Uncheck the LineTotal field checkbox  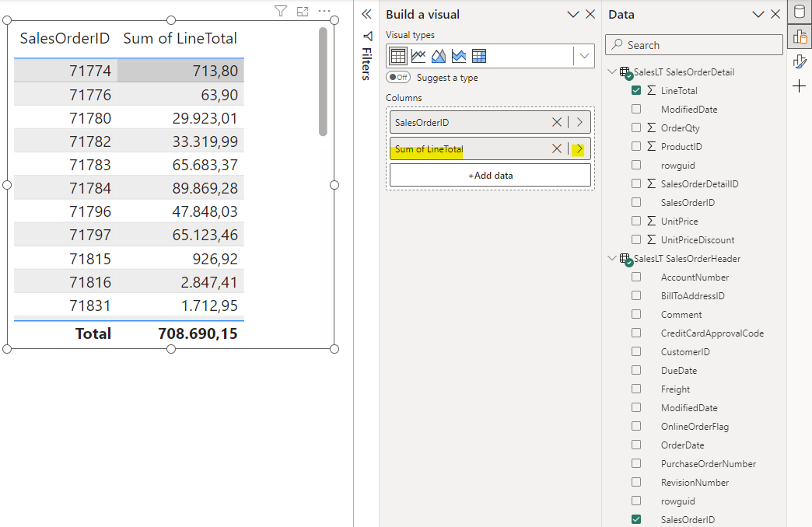636,91
